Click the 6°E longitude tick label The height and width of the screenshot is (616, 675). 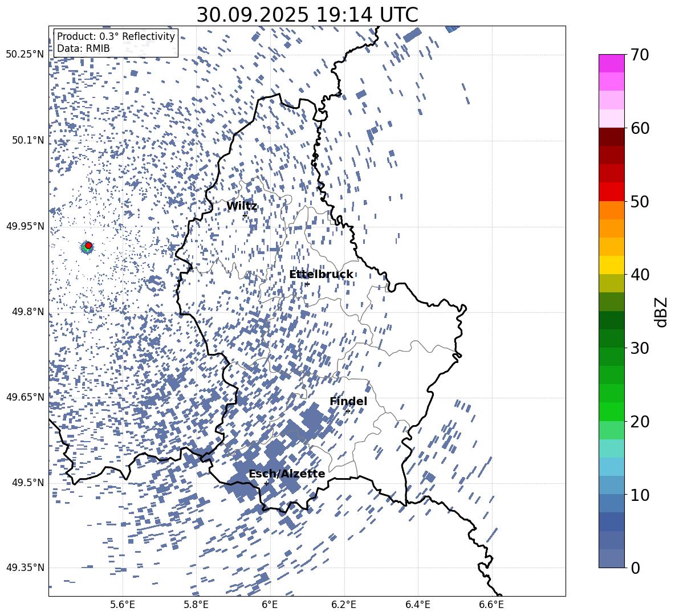pos(270,605)
